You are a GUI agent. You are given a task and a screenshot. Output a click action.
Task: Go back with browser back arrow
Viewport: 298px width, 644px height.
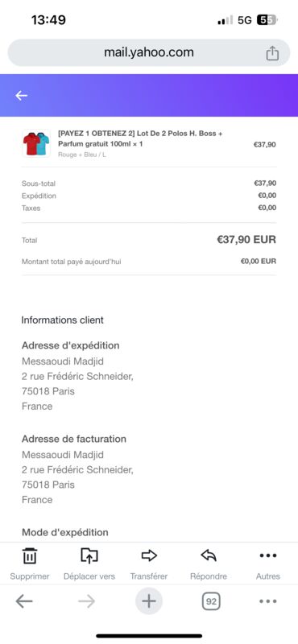(x=24, y=601)
